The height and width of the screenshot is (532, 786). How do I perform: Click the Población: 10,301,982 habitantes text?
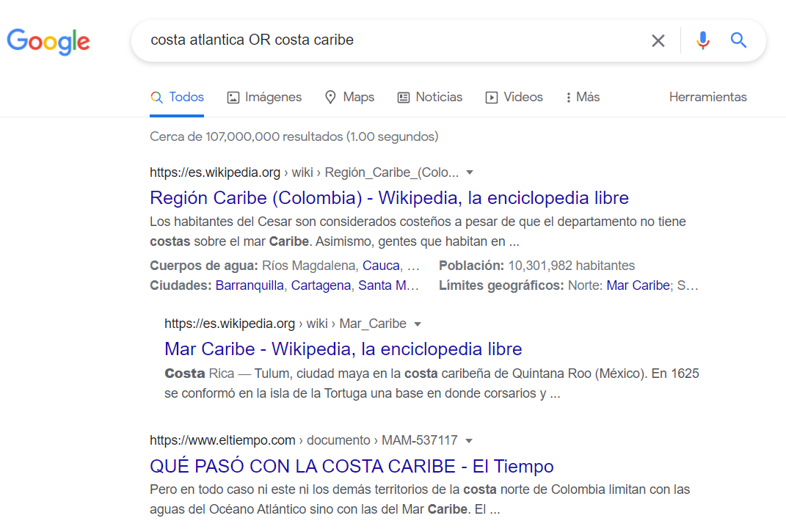coord(537,265)
